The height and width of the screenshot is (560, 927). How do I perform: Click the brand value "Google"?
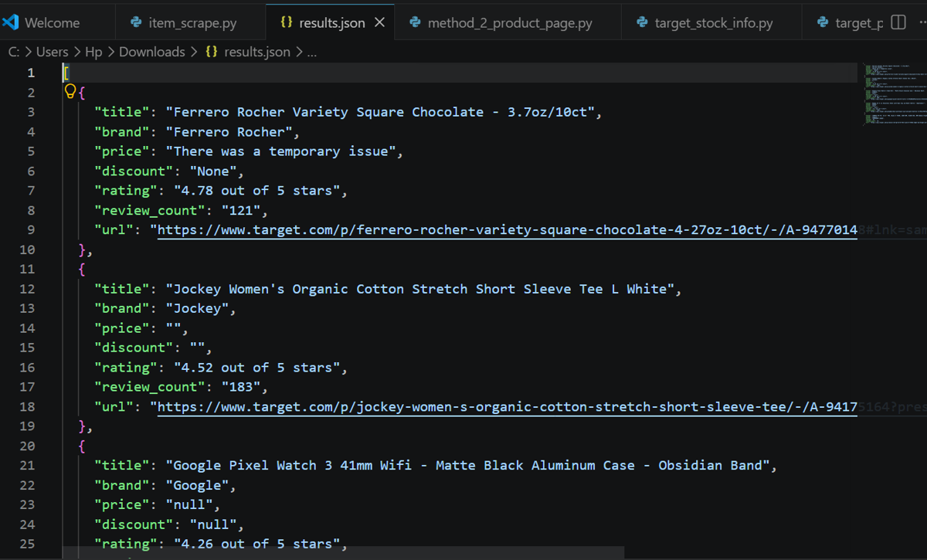(x=197, y=485)
